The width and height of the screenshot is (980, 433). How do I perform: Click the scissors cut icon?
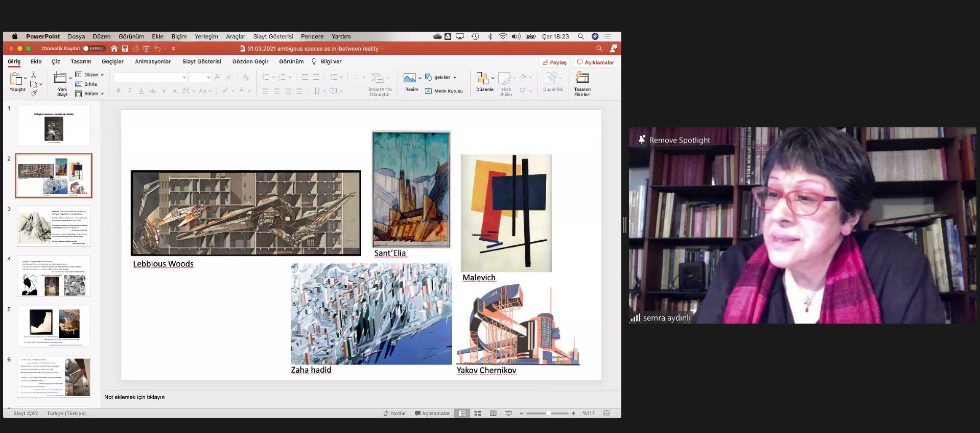click(34, 75)
